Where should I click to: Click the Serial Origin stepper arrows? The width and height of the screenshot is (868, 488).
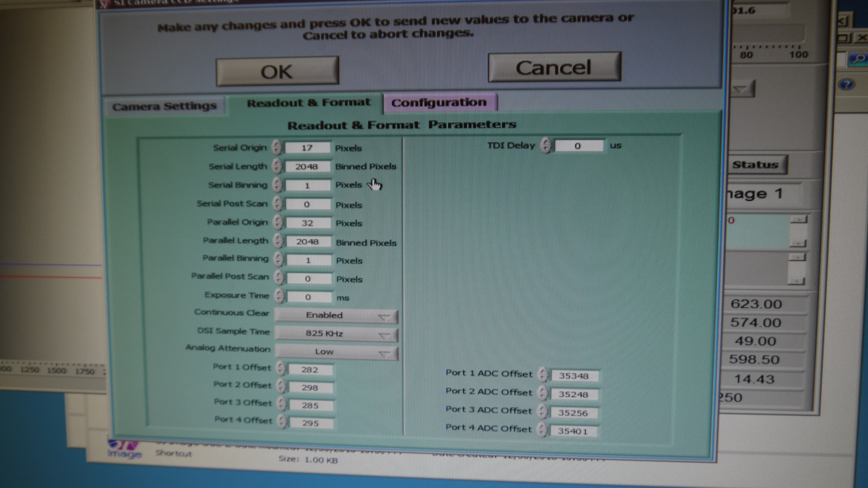click(x=276, y=148)
